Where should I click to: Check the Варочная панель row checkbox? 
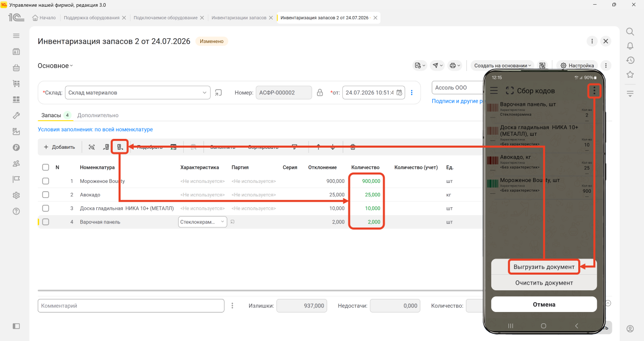[46, 222]
